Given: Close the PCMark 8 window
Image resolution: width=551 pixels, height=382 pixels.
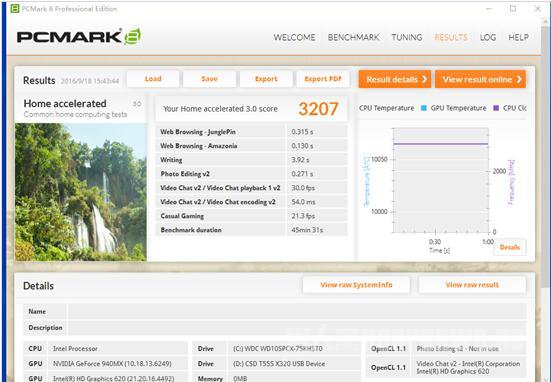Looking at the screenshot, I should click(x=537, y=9).
